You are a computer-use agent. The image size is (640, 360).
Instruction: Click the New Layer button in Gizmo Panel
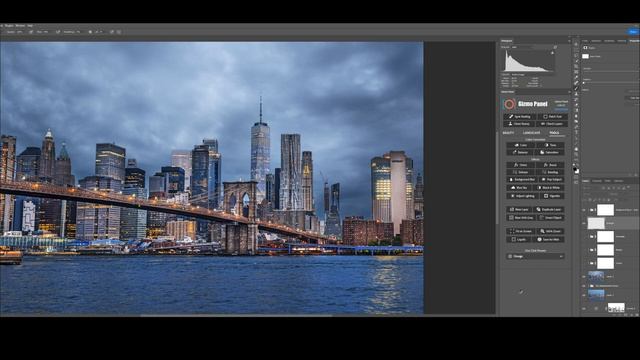click(520, 209)
